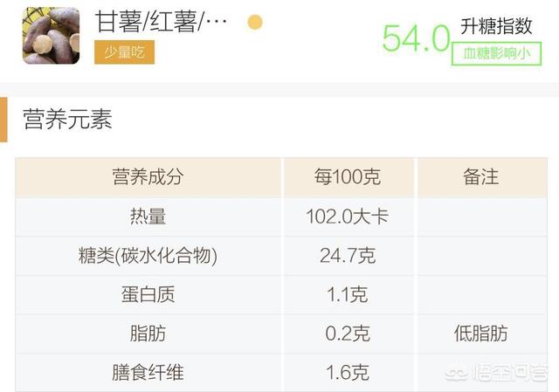Click the yellow dot beside the food title
Image resolution: width=559 pixels, height=392 pixels.
coord(255,23)
